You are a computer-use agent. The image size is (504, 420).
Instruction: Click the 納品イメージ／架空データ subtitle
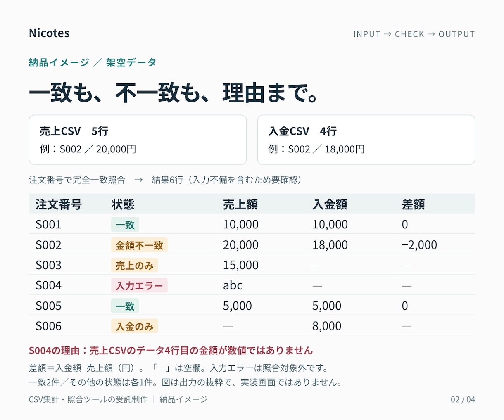(93, 62)
